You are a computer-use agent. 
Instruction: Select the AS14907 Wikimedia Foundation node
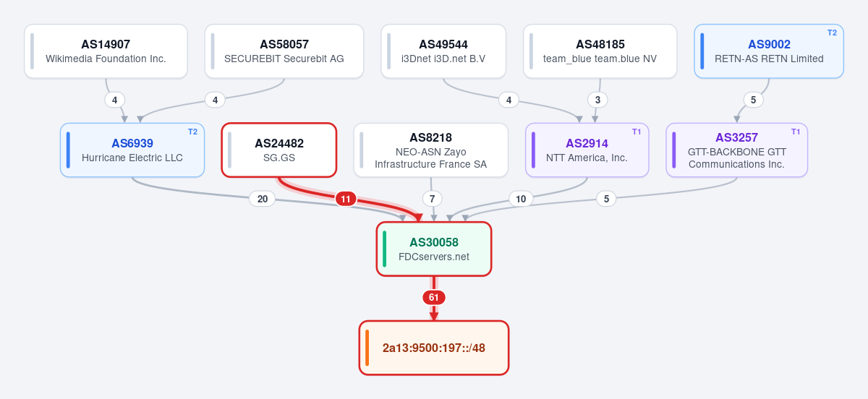106,51
